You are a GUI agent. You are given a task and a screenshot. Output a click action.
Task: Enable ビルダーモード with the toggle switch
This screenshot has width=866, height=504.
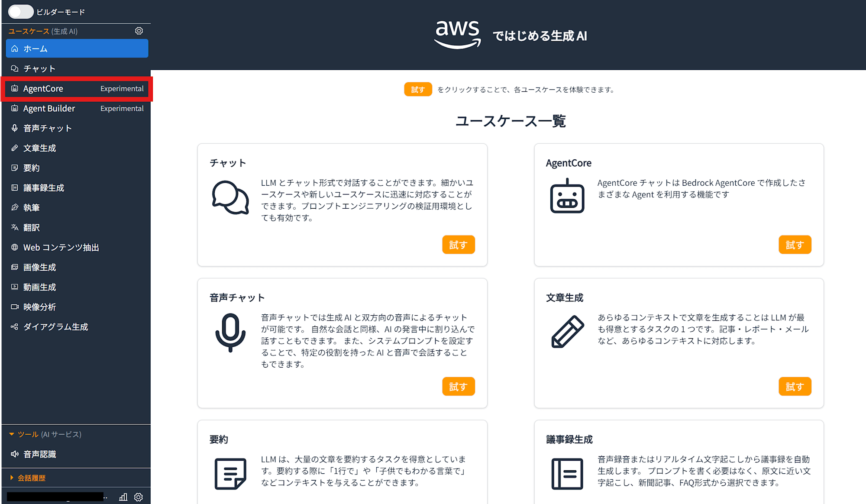[21, 12]
